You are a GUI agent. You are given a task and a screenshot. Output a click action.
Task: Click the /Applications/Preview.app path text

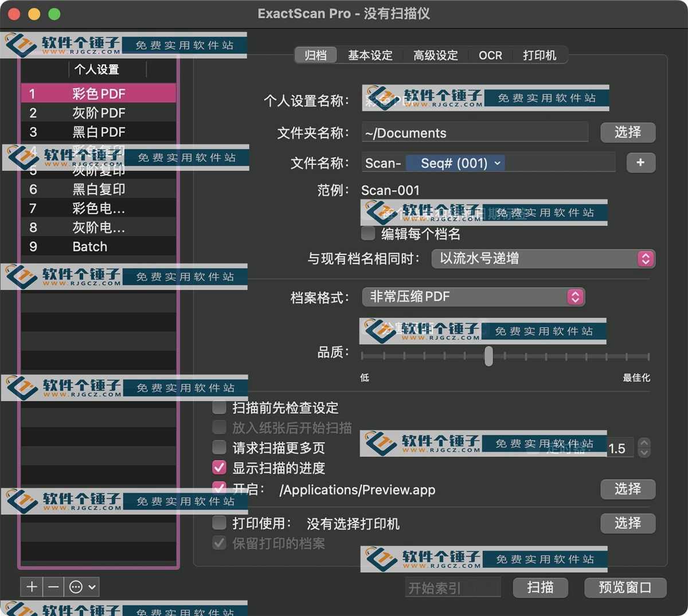[x=357, y=490]
